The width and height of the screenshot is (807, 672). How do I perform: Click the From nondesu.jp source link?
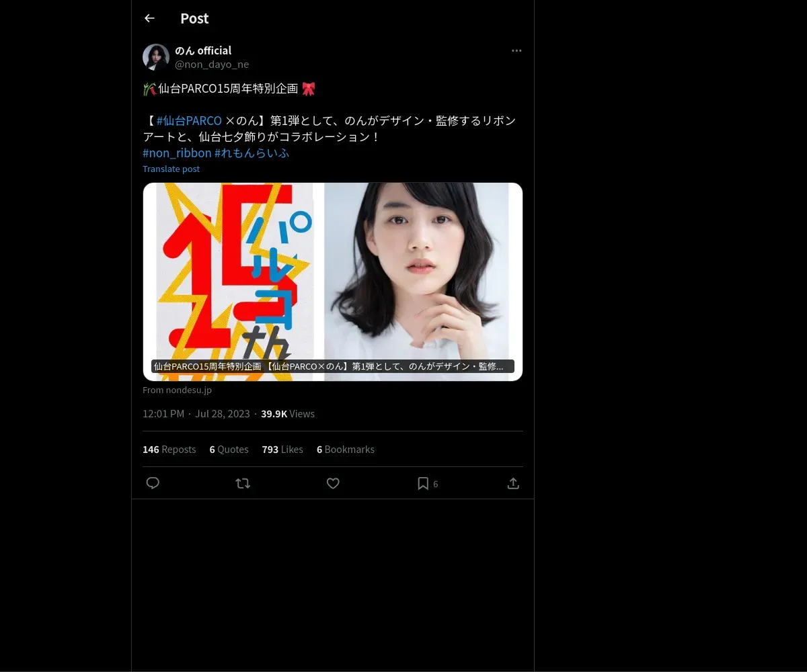coord(177,390)
